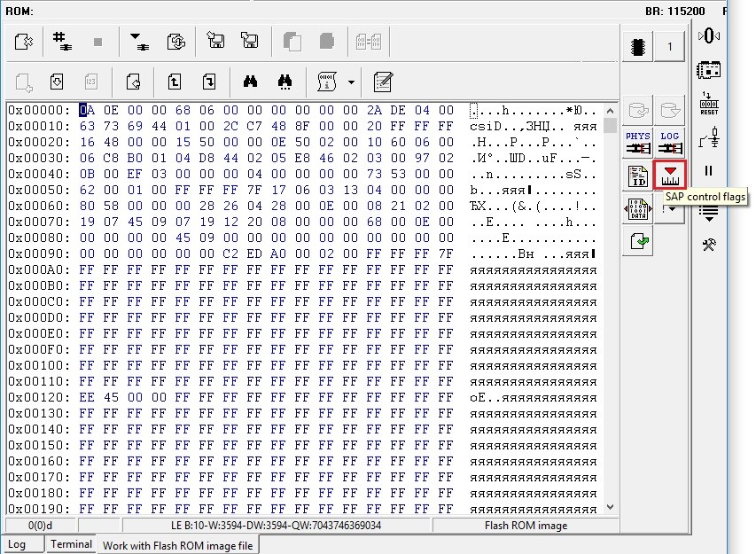756x554 pixels.
Task: Click the grayed two-pages copy icon
Action: click(292, 42)
